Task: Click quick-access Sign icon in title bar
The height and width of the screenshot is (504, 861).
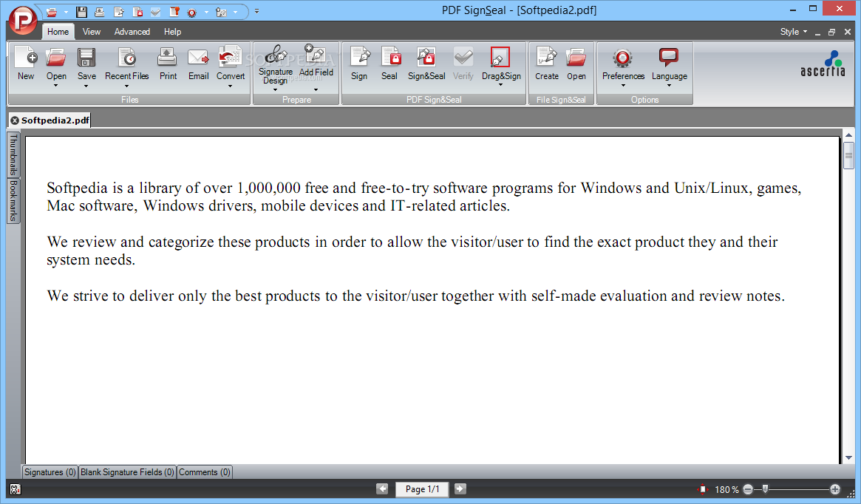Action: point(118,12)
